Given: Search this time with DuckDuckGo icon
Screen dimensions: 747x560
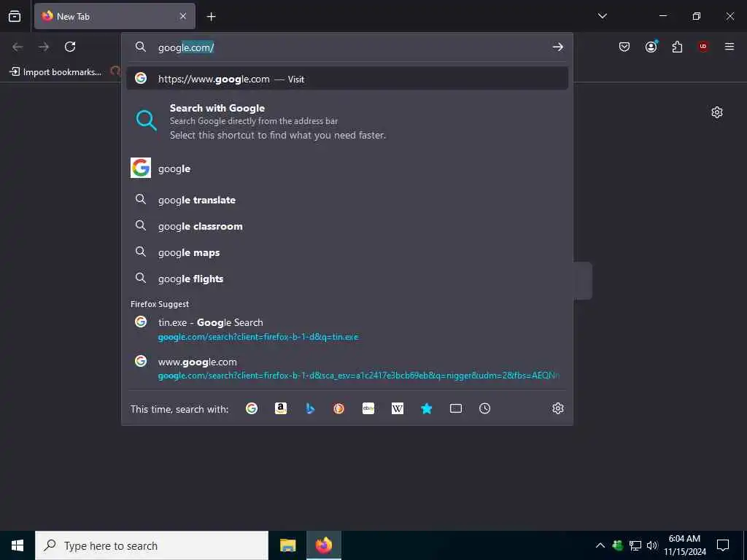Looking at the screenshot, I should pos(338,408).
